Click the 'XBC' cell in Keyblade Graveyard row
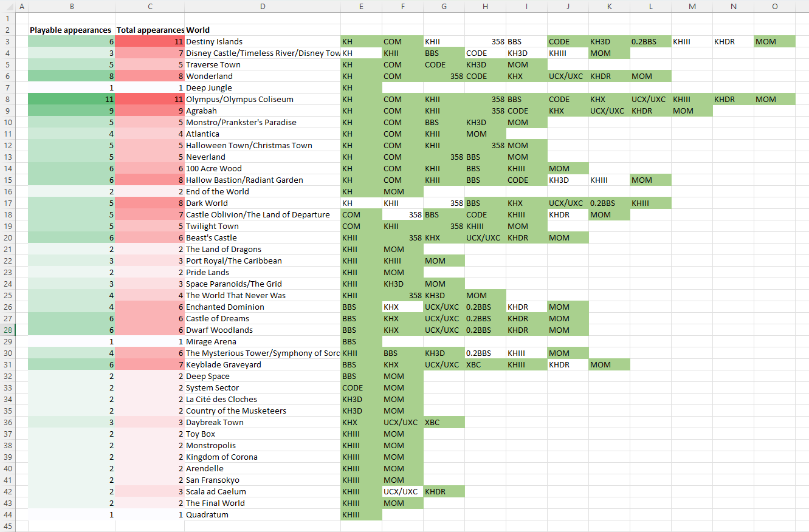Screen dimensions: 809x532 click(485, 364)
